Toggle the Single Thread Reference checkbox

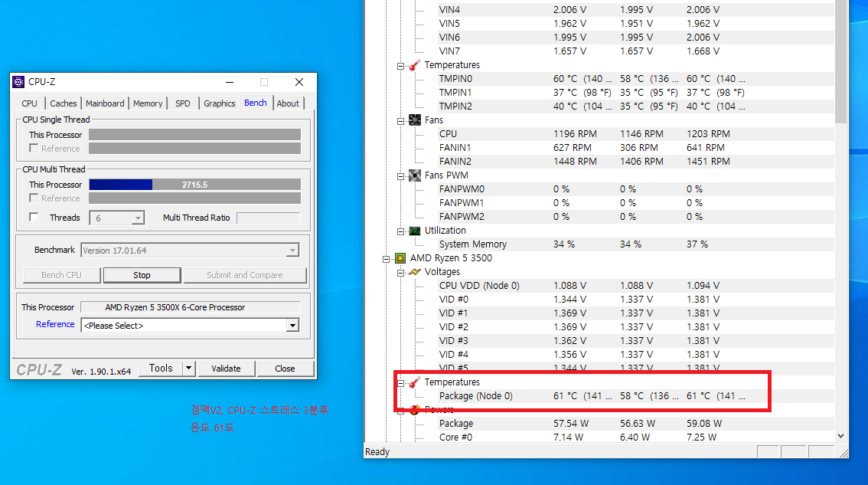[34, 148]
